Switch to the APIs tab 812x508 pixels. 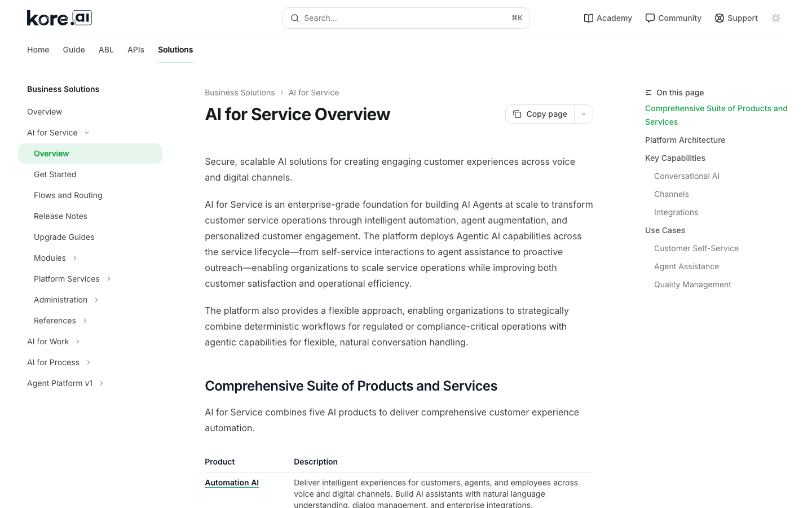[x=136, y=50]
